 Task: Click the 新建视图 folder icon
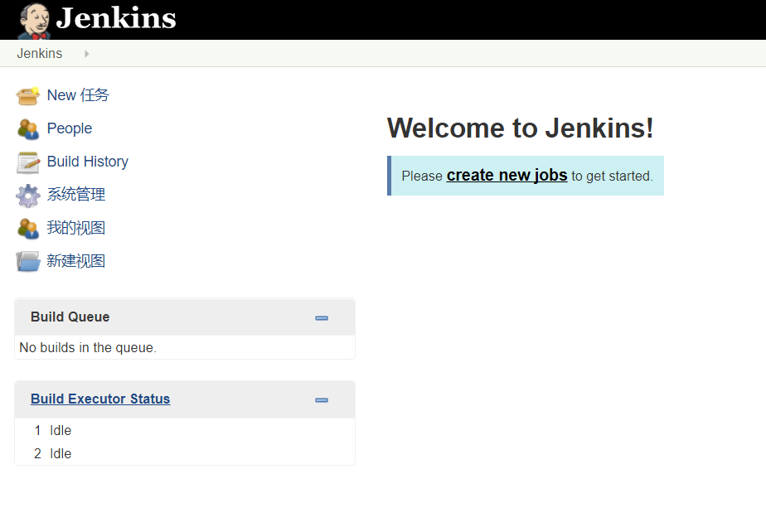[28, 261]
